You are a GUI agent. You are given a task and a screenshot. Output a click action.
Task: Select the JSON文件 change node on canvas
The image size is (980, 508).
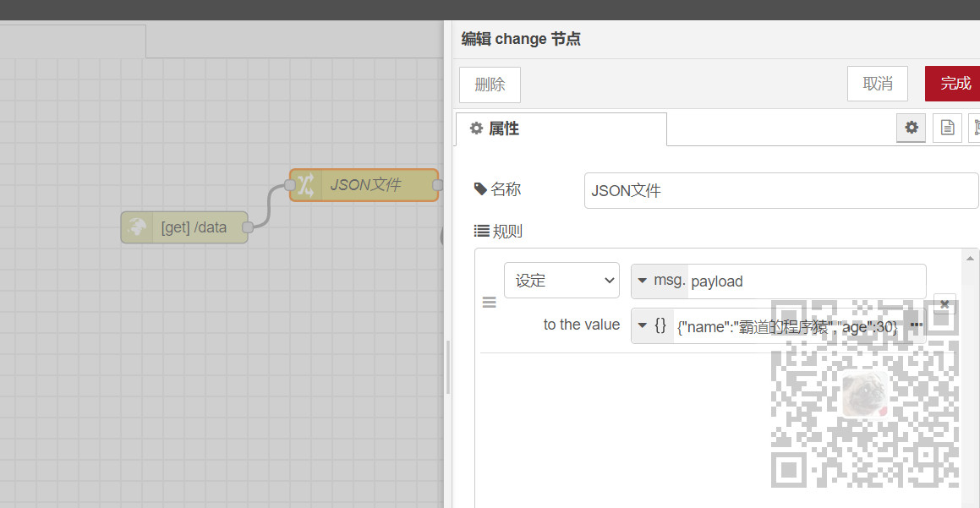tap(364, 185)
